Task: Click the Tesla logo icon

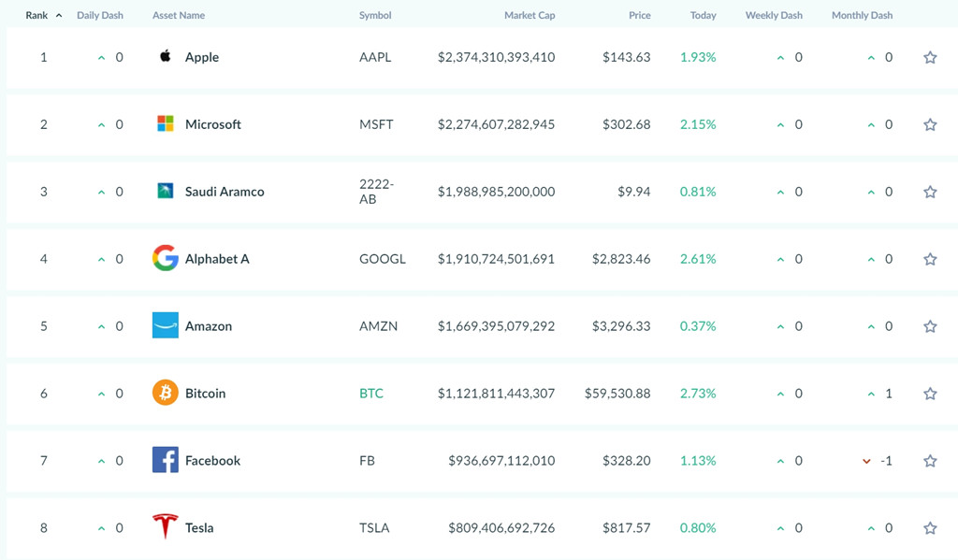Action: [165, 526]
